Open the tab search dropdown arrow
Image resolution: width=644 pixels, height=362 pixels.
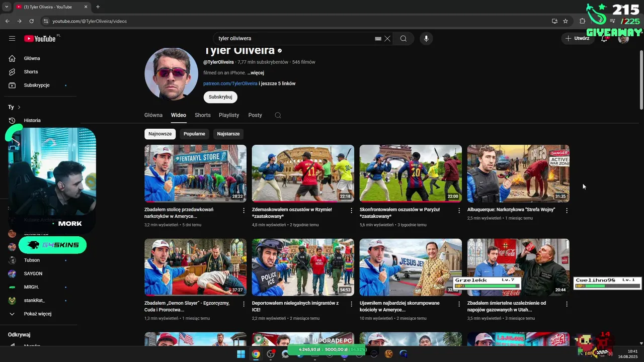click(x=7, y=7)
